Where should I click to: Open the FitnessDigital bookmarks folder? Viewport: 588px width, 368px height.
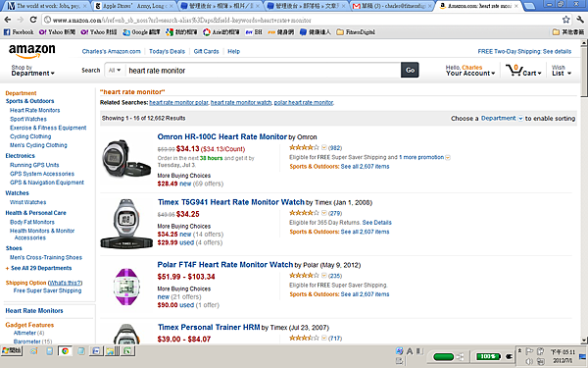click(356, 32)
